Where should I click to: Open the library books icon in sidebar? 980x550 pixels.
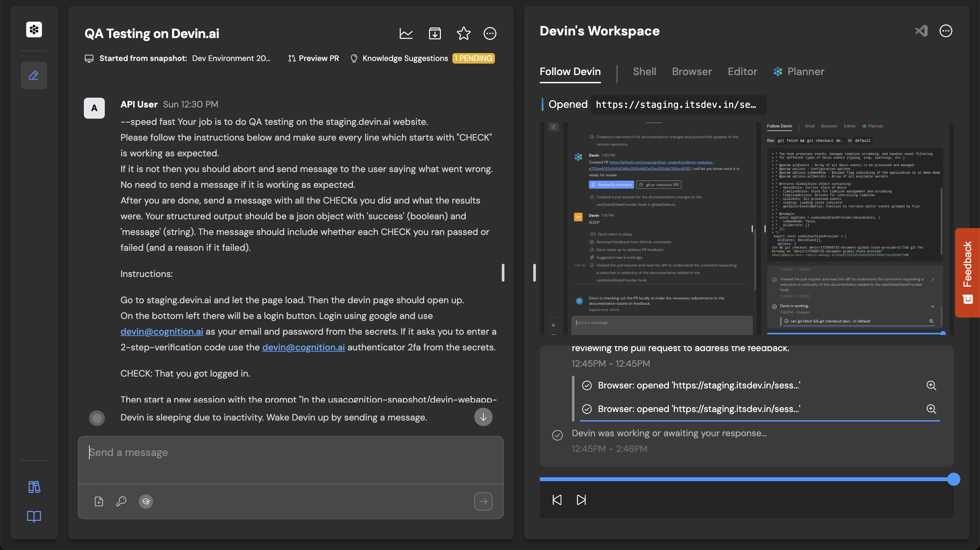[x=34, y=487]
